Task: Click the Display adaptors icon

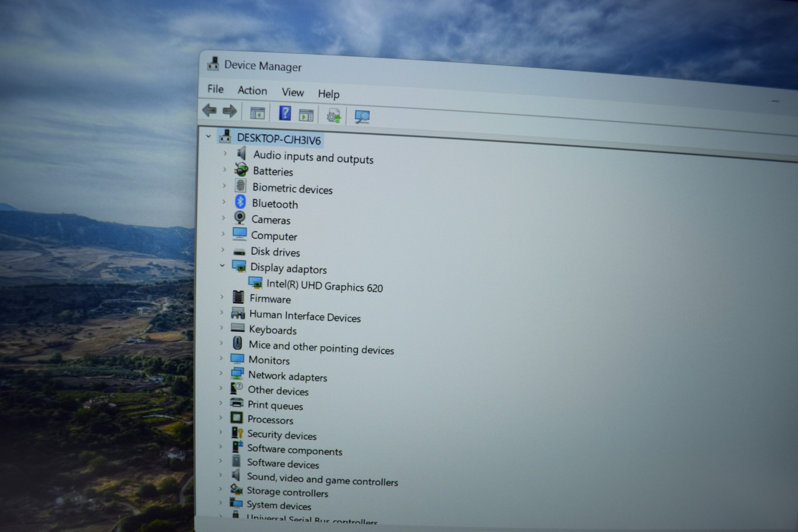Action: point(239,266)
